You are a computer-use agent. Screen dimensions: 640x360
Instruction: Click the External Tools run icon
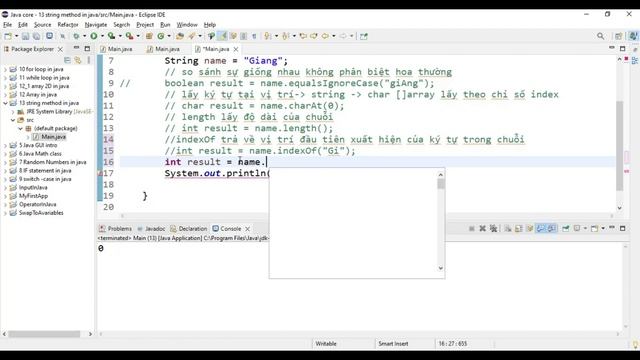(129, 36)
